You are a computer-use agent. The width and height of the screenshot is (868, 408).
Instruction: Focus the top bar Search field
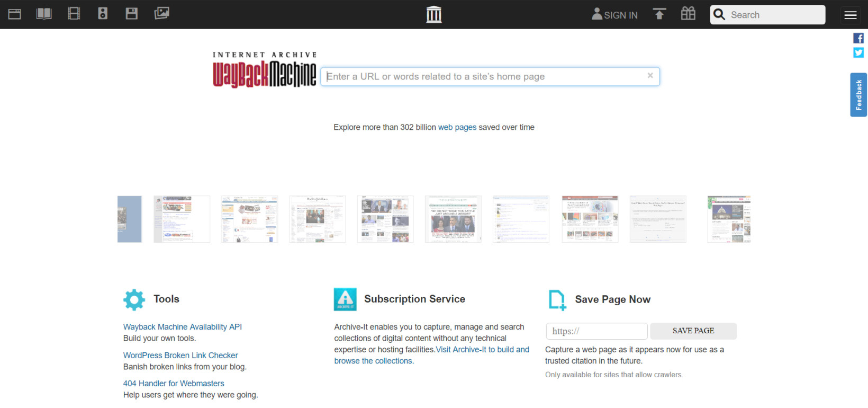coord(767,15)
